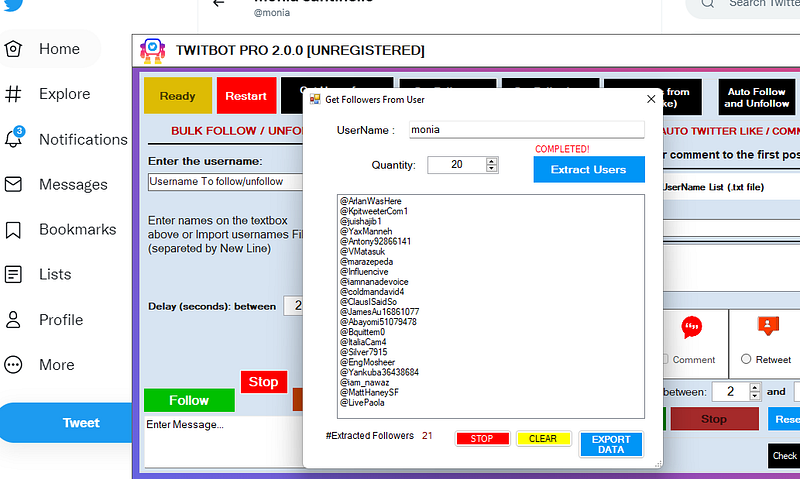Image resolution: width=800 pixels, height=479 pixels.
Task: Click the yellow CLEAR button
Action: click(543, 439)
